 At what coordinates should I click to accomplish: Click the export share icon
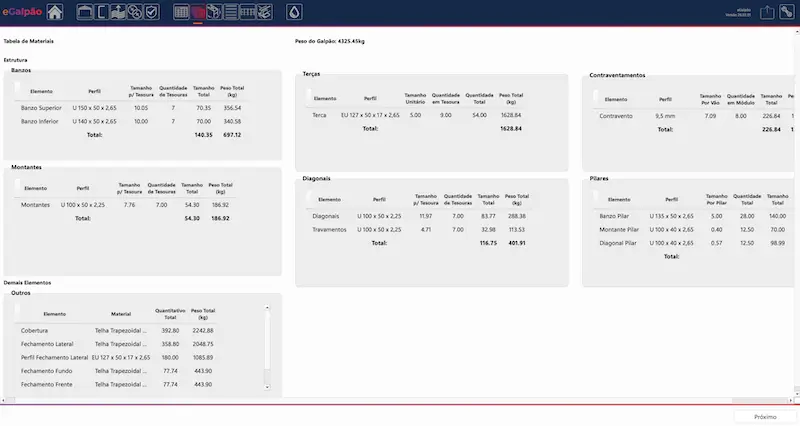[x=767, y=12]
